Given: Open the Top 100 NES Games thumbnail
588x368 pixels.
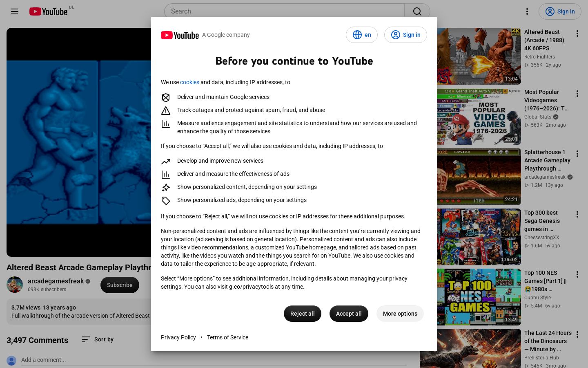Looking at the screenshot, I should pos(479,297).
